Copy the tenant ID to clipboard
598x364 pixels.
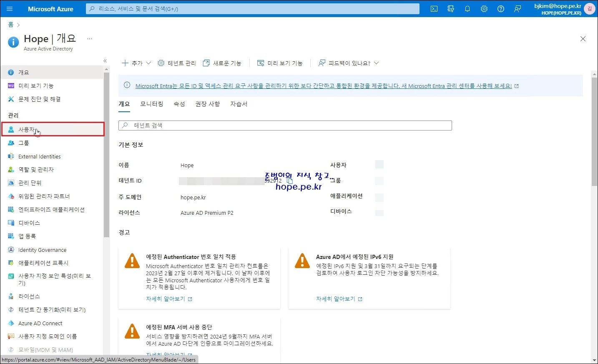(x=289, y=181)
